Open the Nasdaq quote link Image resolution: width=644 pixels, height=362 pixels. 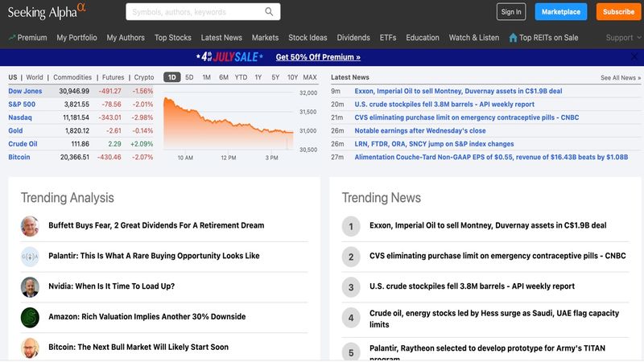point(19,117)
